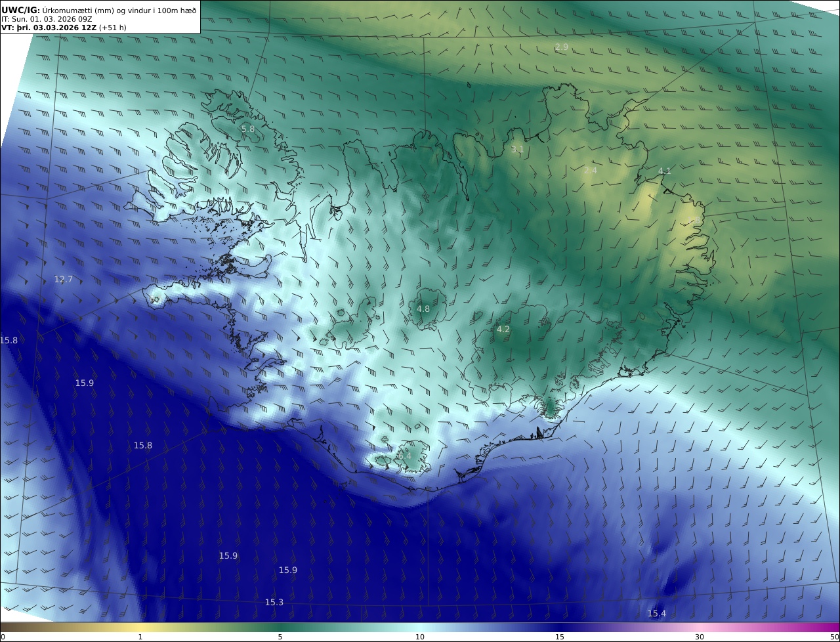Click the 'VT: þri. 03.03.2026 12Z (+51 h)' line
The height and width of the screenshot is (642, 840).
pyautogui.click(x=64, y=28)
